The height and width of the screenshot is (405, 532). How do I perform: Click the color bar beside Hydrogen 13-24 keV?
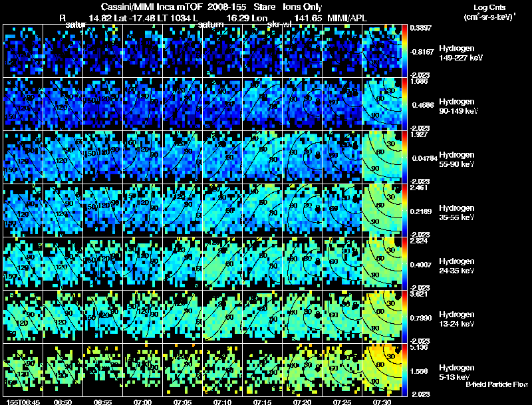coord(404,317)
